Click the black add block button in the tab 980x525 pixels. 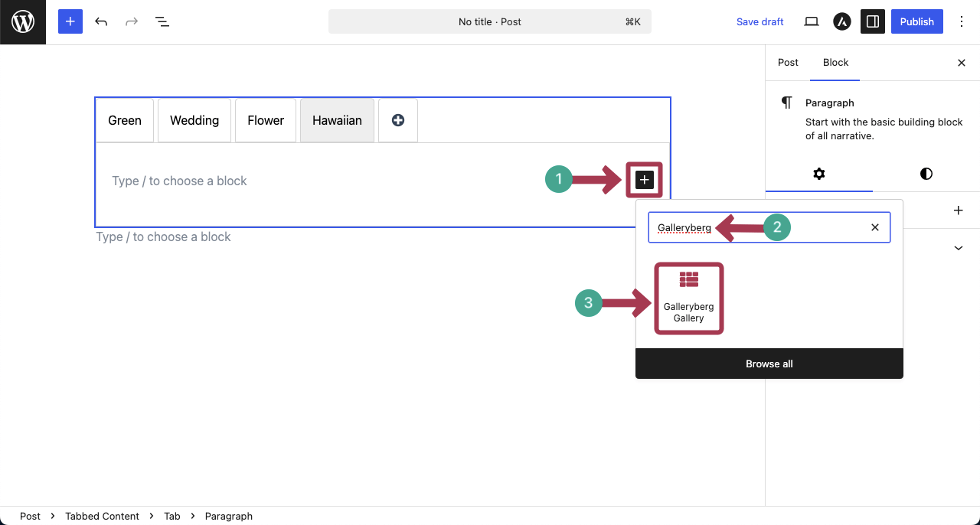pyautogui.click(x=645, y=180)
